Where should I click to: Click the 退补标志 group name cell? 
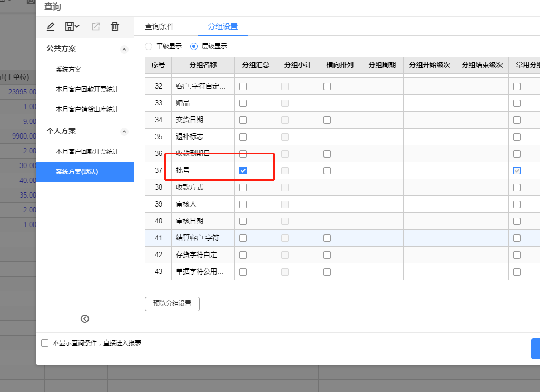[203, 137]
